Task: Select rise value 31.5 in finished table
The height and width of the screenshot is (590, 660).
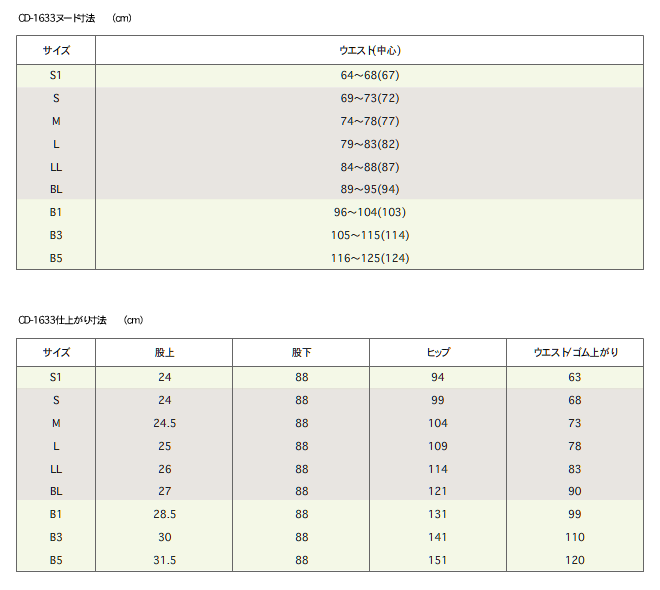Action: 164,560
